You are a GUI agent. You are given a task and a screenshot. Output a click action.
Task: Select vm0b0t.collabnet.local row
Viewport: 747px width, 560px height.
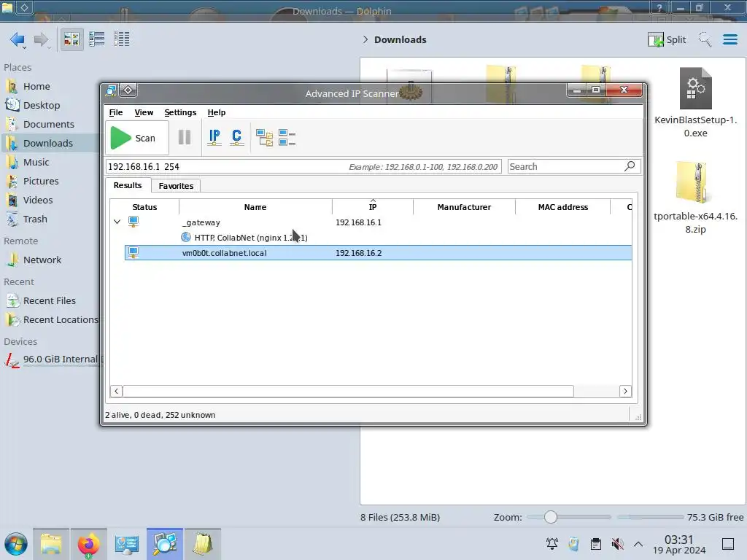379,253
